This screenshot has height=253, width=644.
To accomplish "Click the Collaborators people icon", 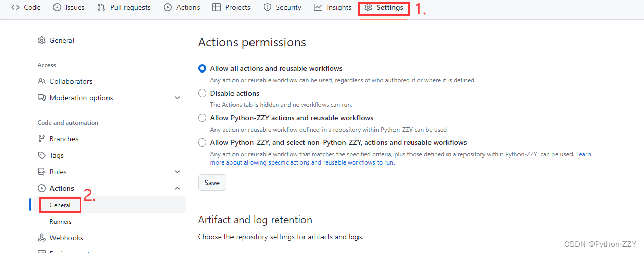I will [42, 81].
